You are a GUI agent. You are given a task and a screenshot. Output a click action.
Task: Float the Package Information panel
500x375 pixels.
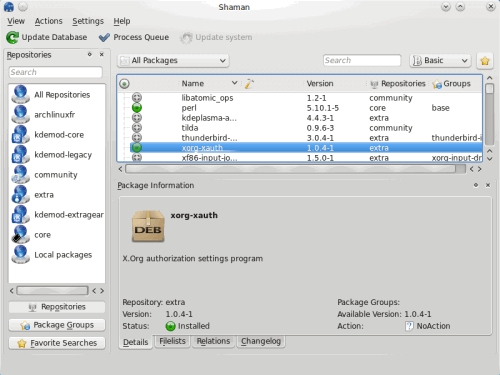(x=476, y=185)
